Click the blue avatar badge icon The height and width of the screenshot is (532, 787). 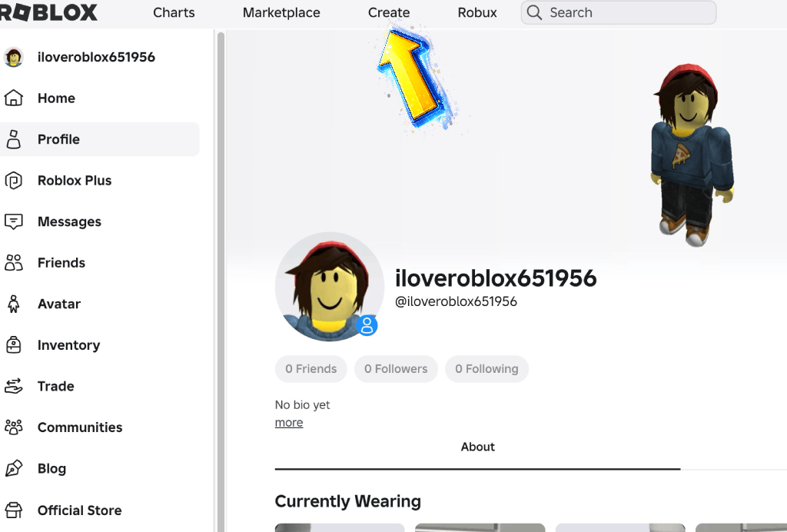pyautogui.click(x=367, y=326)
